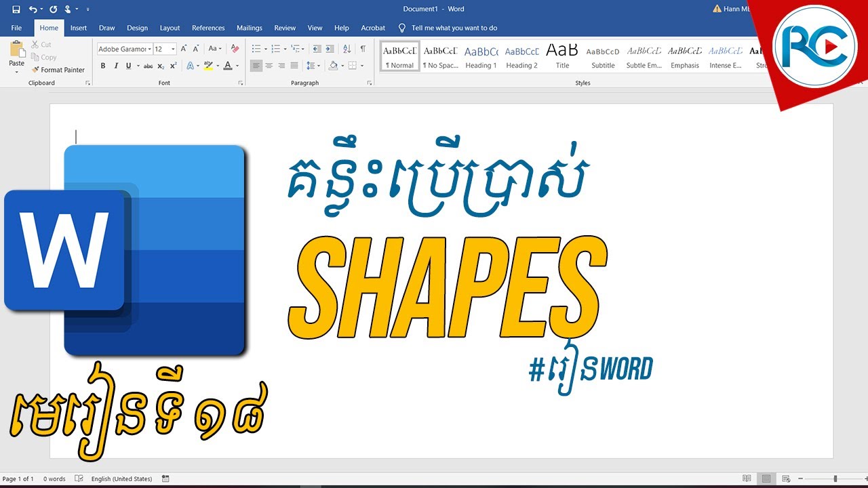Apply Numbering list icon

tap(276, 49)
